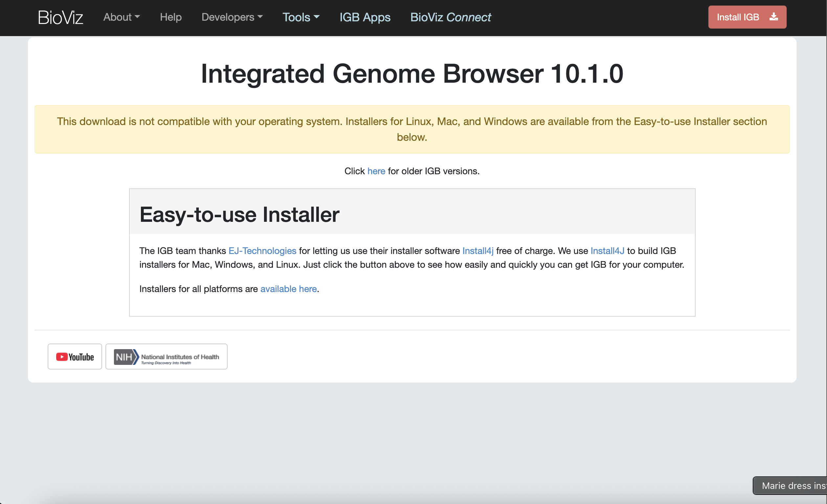Click the BioViz logo
This screenshot has width=827, height=504.
pos(60,17)
